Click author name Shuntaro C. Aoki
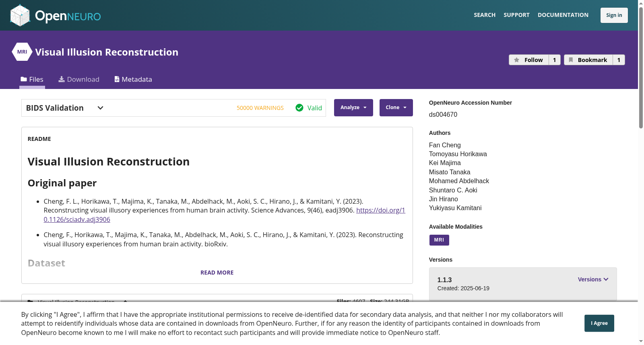The height and width of the screenshot is (345, 644). tap(453, 190)
